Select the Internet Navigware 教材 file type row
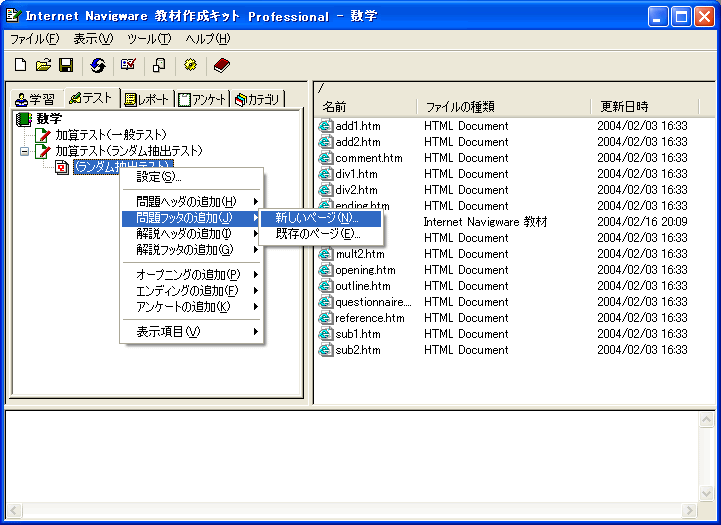 point(486,222)
